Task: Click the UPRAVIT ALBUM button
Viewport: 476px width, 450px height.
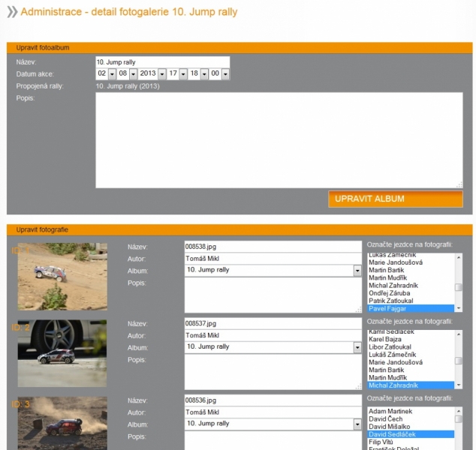Action: pyautogui.click(x=396, y=199)
